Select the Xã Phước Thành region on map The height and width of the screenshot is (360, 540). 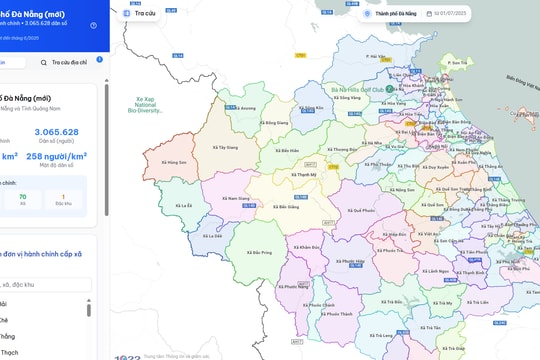pyautogui.click(x=336, y=314)
